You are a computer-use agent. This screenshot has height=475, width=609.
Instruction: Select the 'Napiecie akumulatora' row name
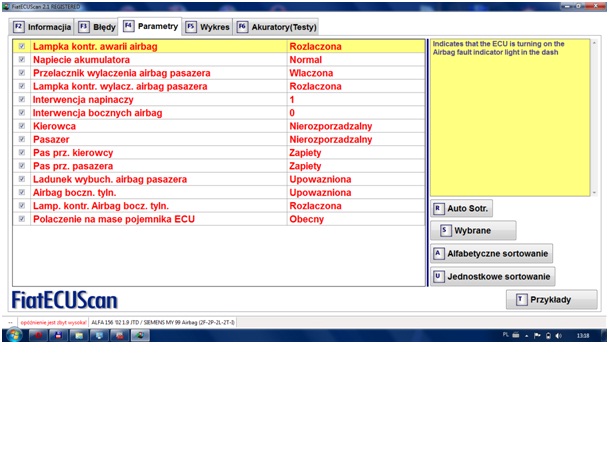(x=81, y=60)
